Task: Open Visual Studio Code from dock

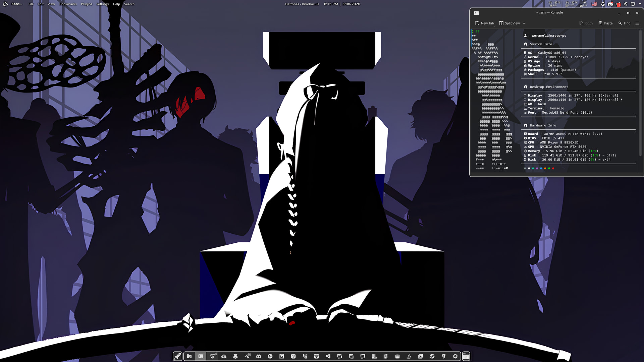Action: coord(328,356)
